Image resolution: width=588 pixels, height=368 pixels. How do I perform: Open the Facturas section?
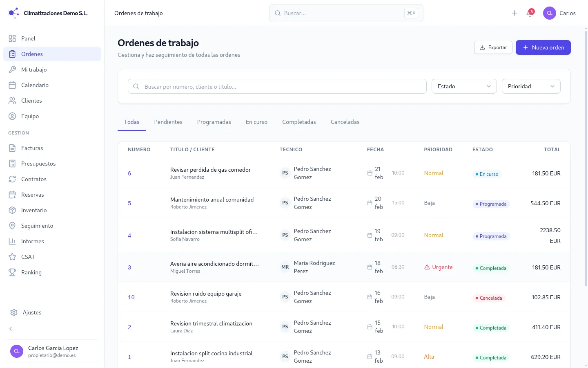pyautogui.click(x=32, y=148)
